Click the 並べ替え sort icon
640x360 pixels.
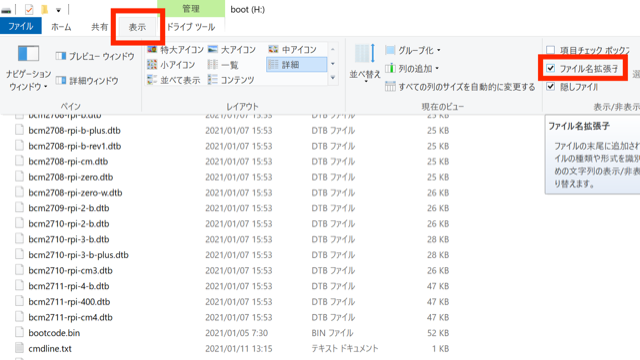tap(365, 54)
